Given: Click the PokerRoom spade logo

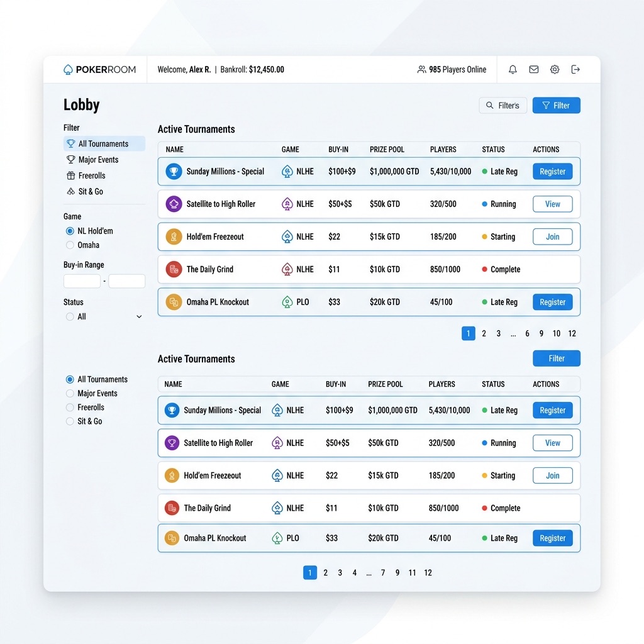Looking at the screenshot, I should click(x=68, y=70).
